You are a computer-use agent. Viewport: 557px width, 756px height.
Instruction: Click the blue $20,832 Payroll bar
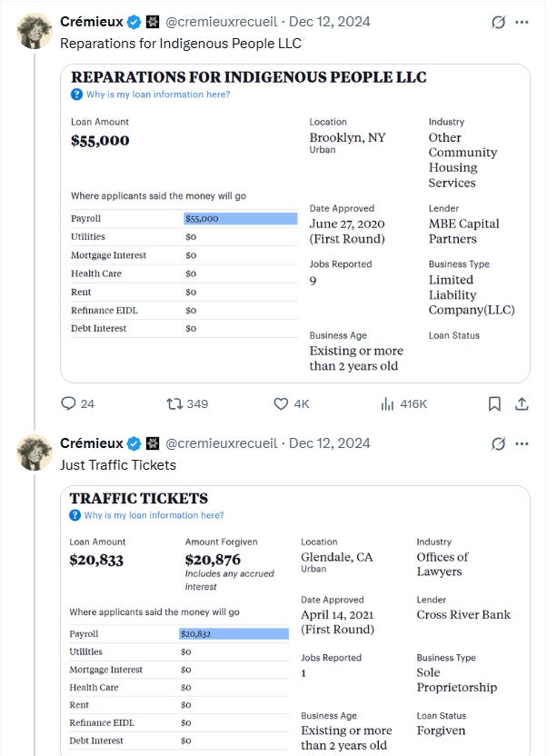point(234,633)
